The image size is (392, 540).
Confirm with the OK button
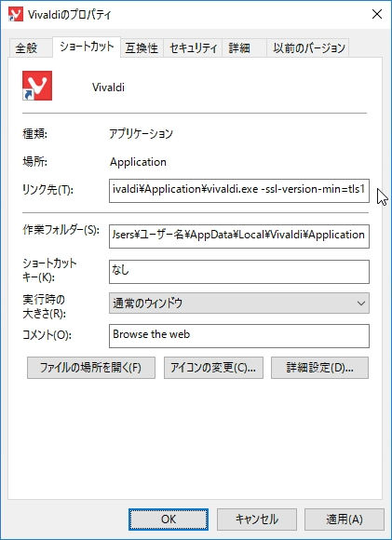(x=169, y=520)
